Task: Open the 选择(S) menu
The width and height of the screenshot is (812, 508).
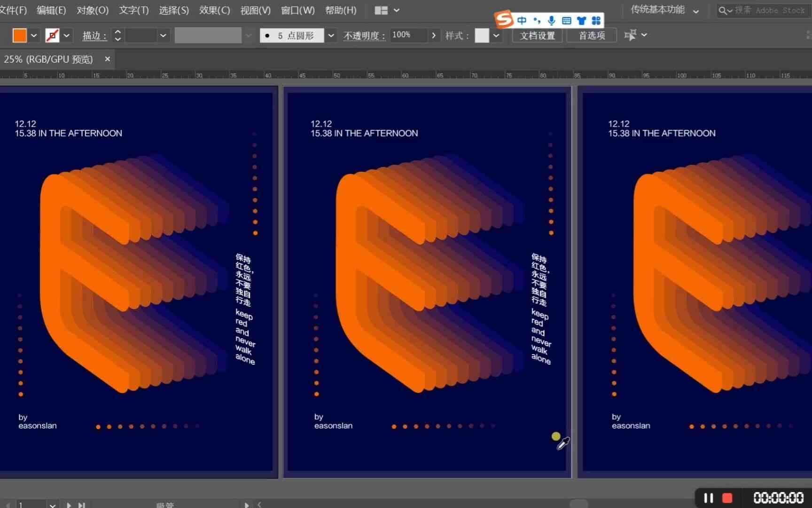Action: (174, 10)
